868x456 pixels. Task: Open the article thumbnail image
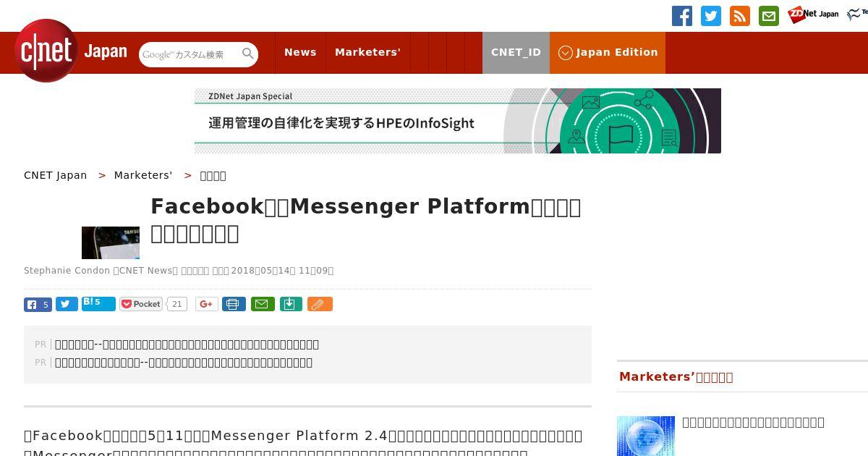click(111, 242)
